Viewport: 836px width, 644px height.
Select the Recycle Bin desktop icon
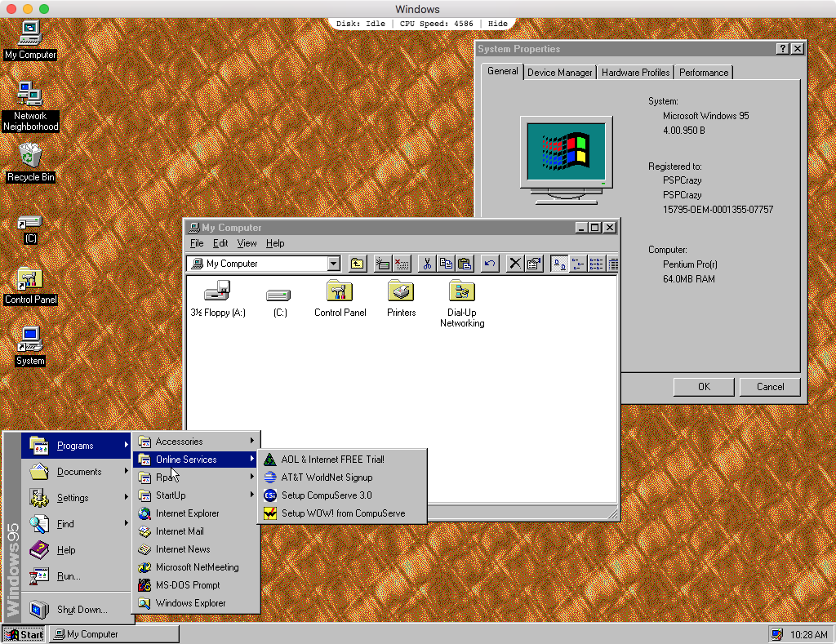click(x=30, y=162)
